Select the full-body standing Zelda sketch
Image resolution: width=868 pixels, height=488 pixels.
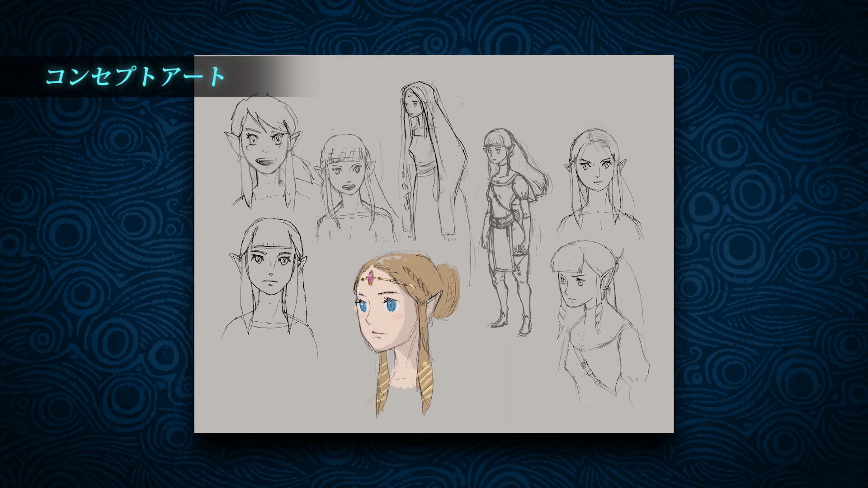(509, 226)
